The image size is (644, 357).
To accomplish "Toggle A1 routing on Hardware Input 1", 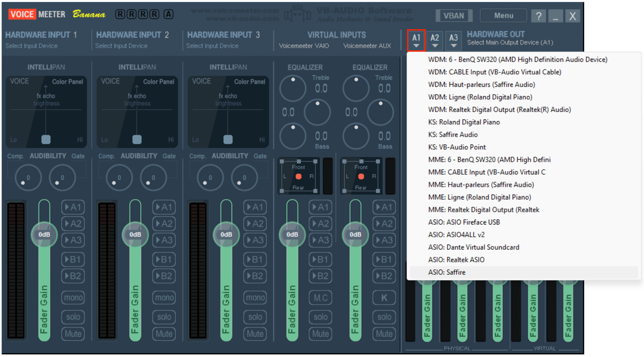I will (73, 207).
